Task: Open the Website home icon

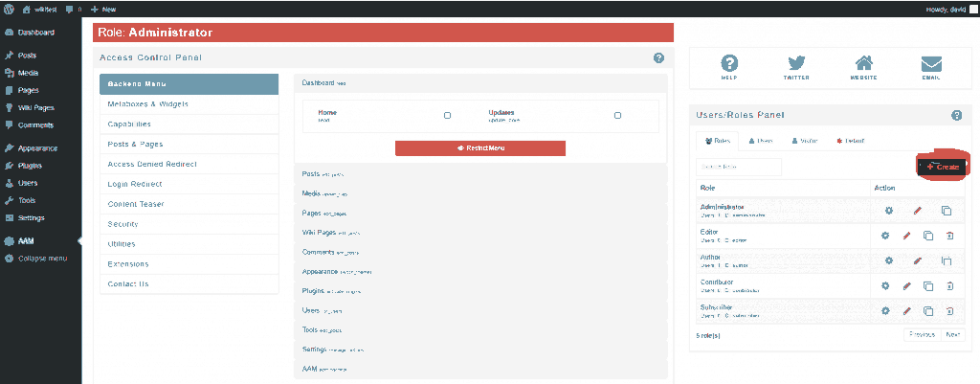Action: tap(864, 64)
